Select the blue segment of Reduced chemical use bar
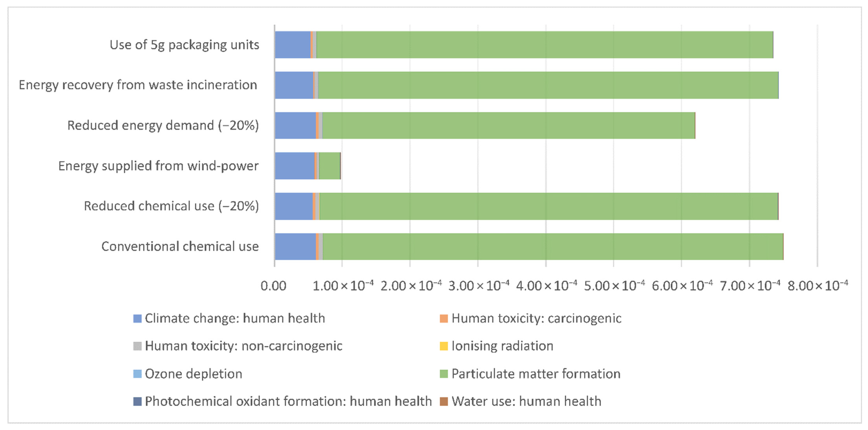This screenshot has width=868, height=430. point(294,206)
